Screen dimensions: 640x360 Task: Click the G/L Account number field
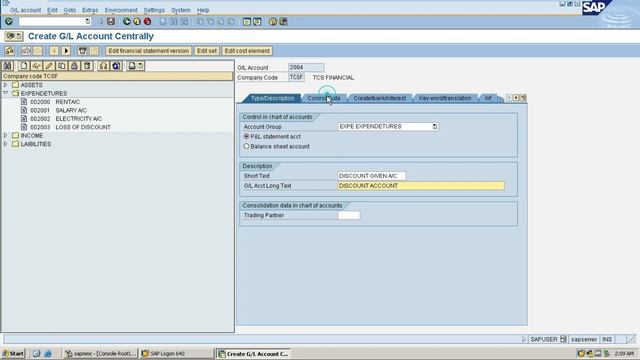click(x=306, y=67)
